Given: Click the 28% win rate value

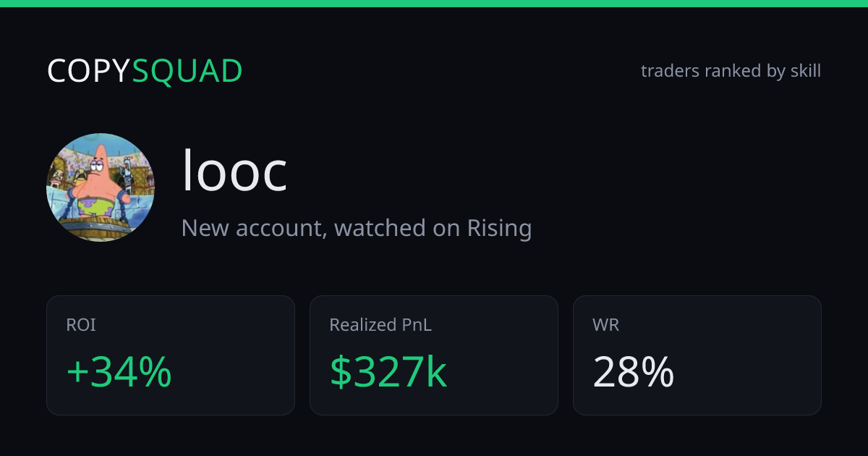Looking at the screenshot, I should 634,372.
